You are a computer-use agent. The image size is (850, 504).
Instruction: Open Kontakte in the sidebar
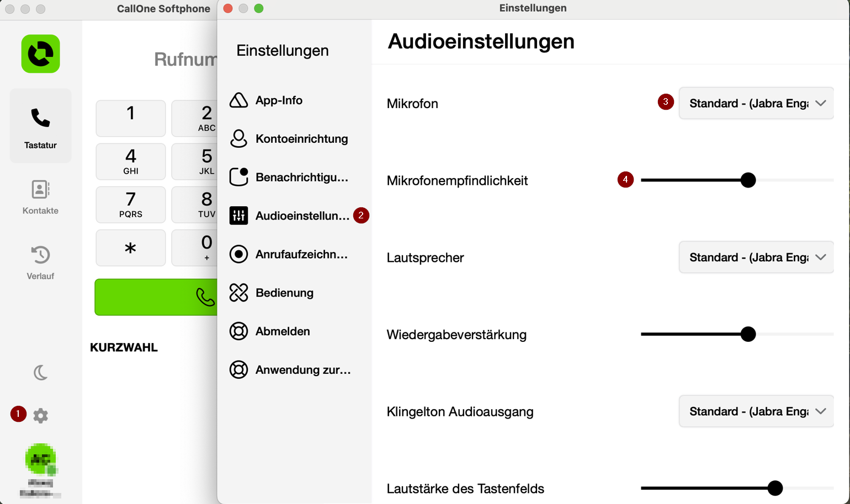coord(40,197)
